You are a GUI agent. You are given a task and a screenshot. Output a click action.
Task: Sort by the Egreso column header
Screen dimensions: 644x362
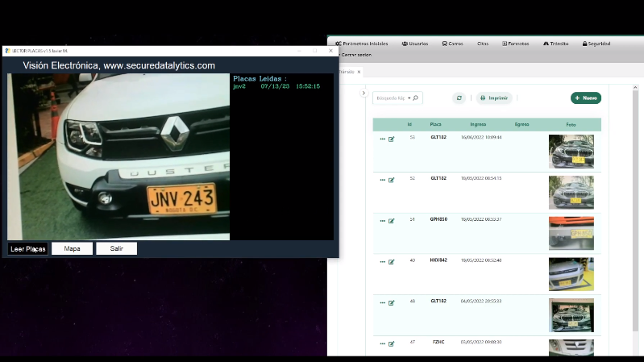click(x=522, y=124)
